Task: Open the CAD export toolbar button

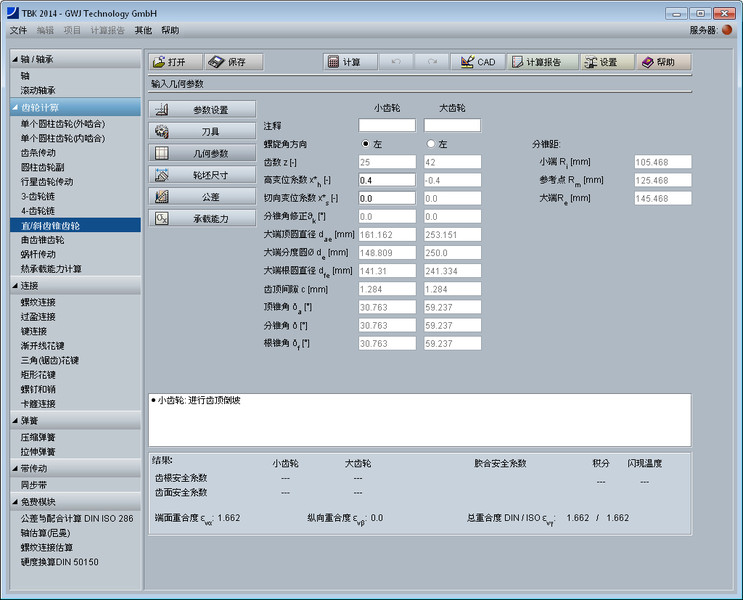Action: pos(477,62)
